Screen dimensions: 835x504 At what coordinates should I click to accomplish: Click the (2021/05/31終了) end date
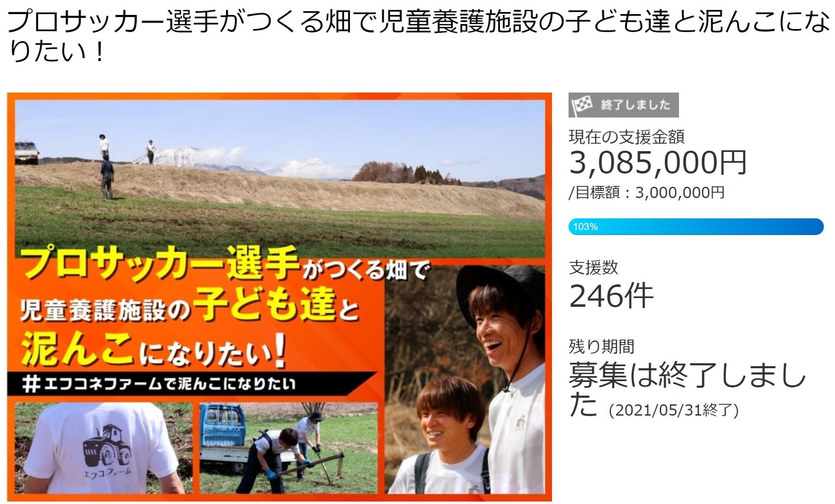tap(674, 410)
